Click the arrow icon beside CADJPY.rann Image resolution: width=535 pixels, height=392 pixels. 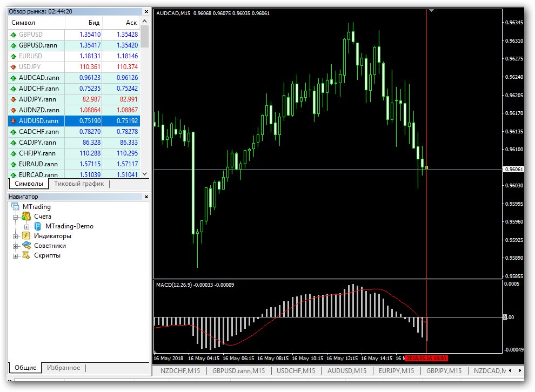click(14, 143)
